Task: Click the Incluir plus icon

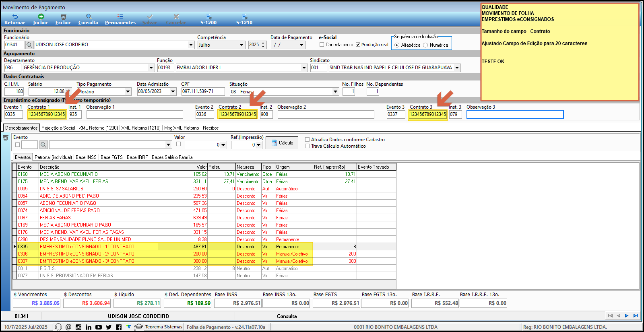Action: click(x=41, y=16)
